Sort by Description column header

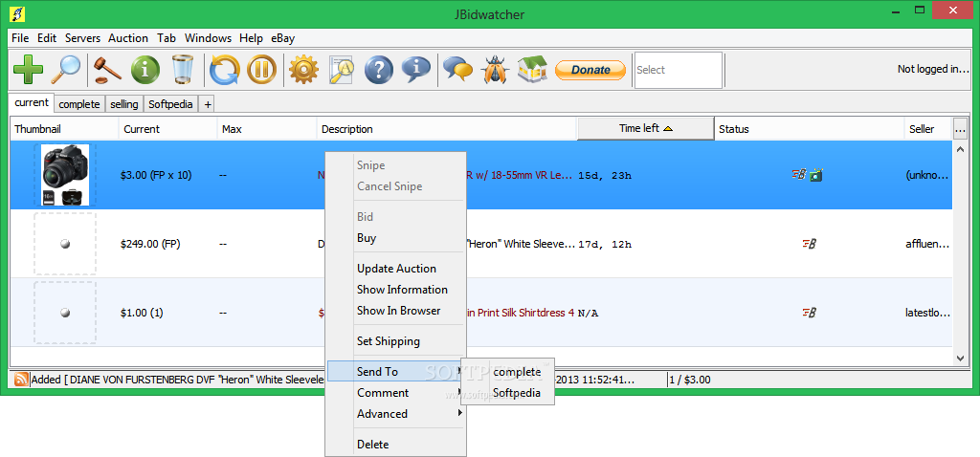447,129
